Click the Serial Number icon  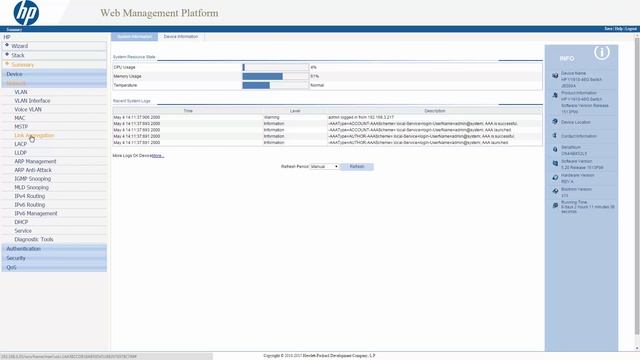(x=555, y=149)
